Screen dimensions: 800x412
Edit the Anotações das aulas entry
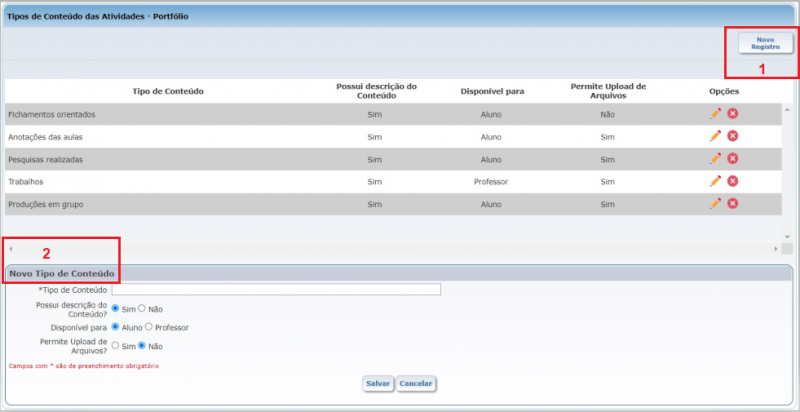pyautogui.click(x=715, y=136)
